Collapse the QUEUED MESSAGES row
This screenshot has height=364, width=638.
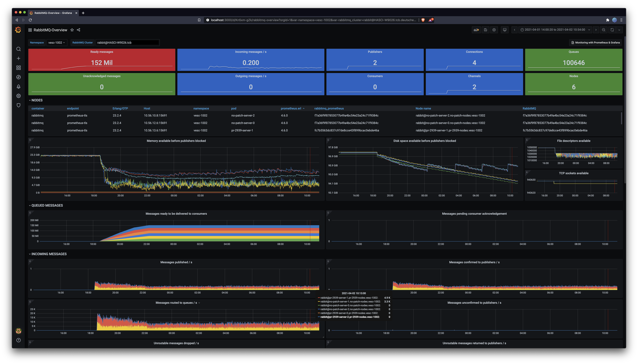pos(47,206)
